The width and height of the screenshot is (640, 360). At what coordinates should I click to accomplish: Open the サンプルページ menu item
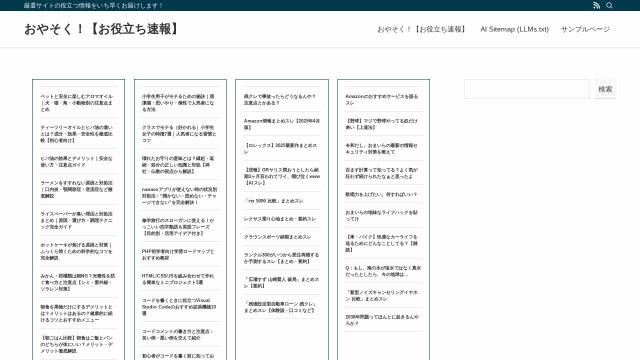point(585,29)
